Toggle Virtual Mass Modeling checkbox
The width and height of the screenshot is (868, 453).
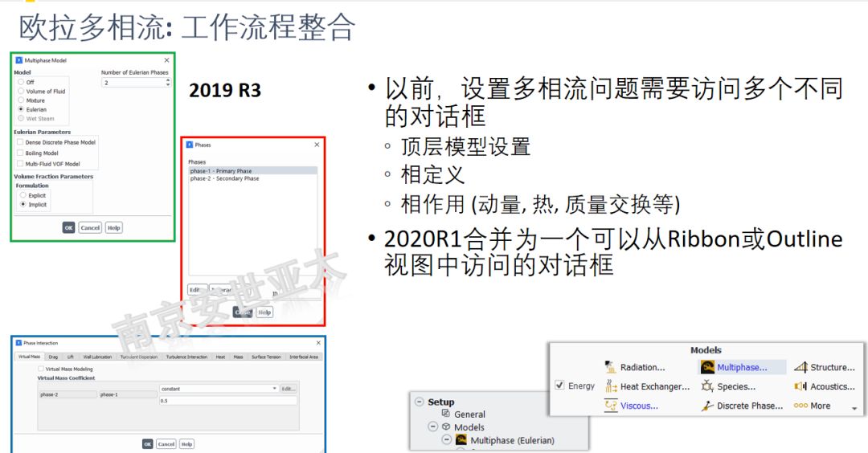[41, 369]
